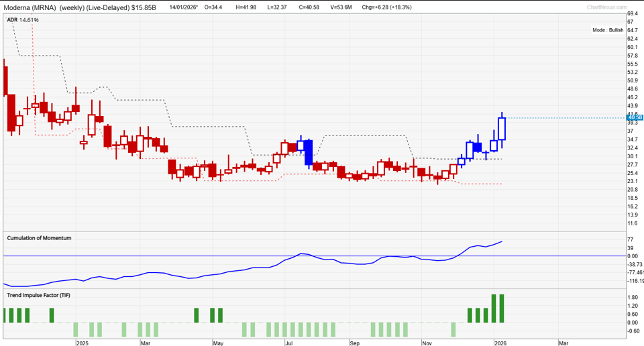The height and width of the screenshot is (346, 644).
Task: Click the latest weekly blue candlestick
Action: pos(502,129)
